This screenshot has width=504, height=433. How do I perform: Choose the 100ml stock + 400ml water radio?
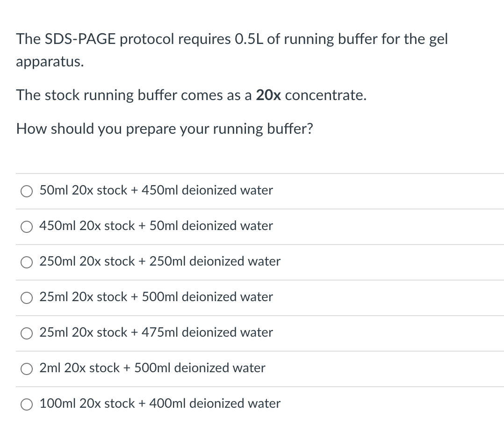pos(26,404)
